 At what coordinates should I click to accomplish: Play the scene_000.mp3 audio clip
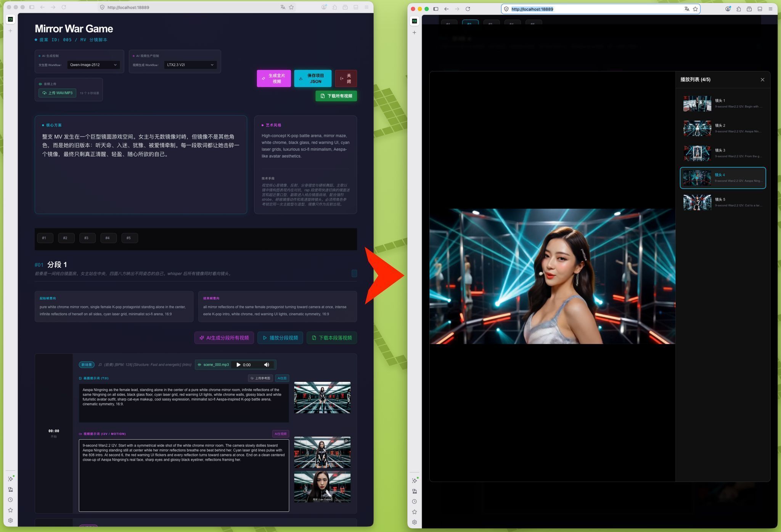[x=238, y=365]
